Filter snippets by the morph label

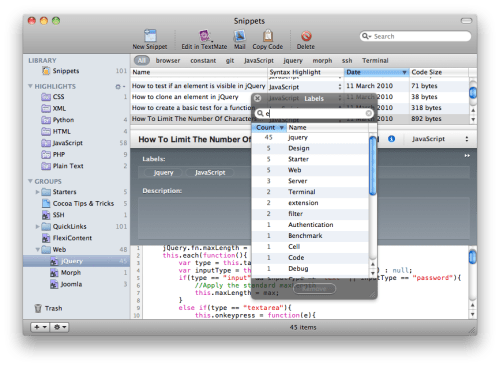pos(322,61)
